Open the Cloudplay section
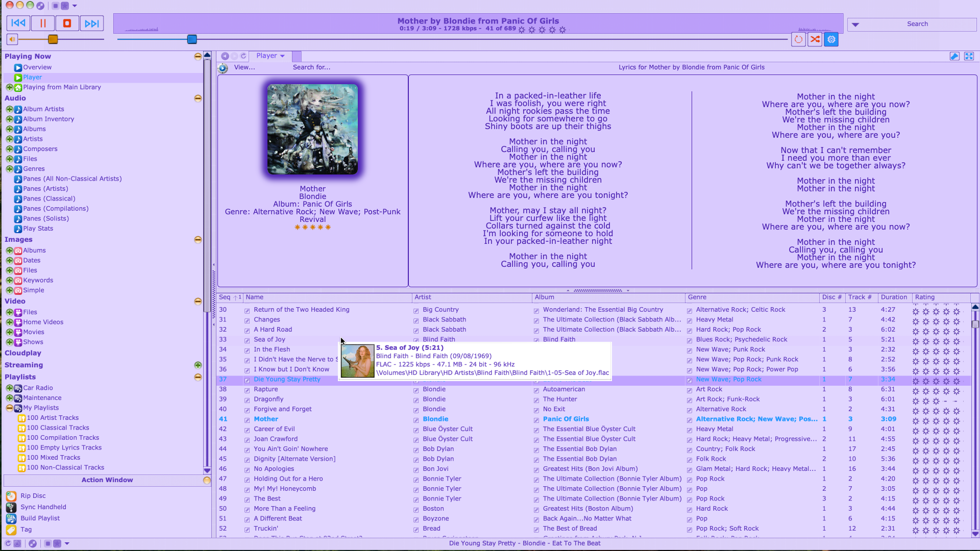The width and height of the screenshot is (980, 551). (x=23, y=353)
